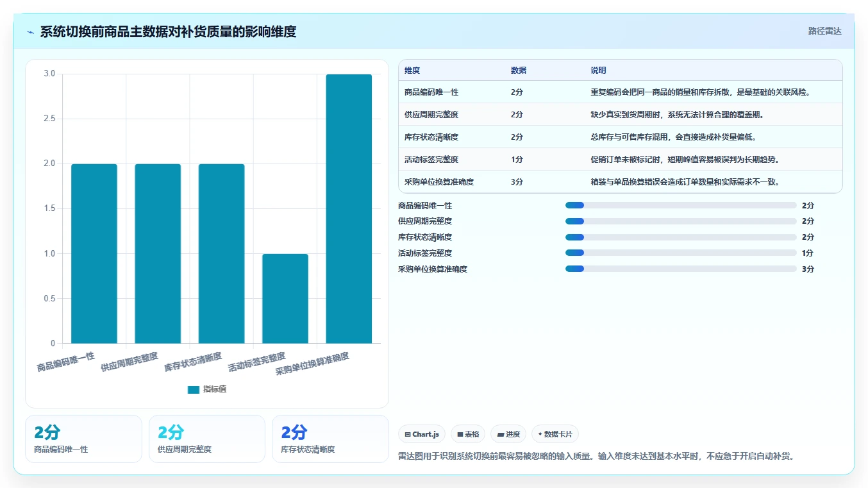The image size is (868, 488).
Task: Click description about 重复编码 in table
Action: click(x=701, y=92)
